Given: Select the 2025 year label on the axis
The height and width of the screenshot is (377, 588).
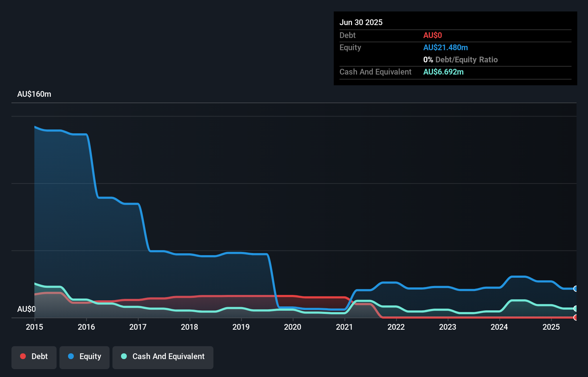Looking at the screenshot, I should 551,327.
